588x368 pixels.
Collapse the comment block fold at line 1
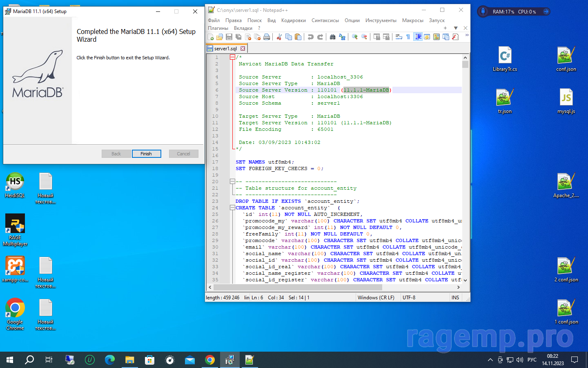click(x=232, y=57)
